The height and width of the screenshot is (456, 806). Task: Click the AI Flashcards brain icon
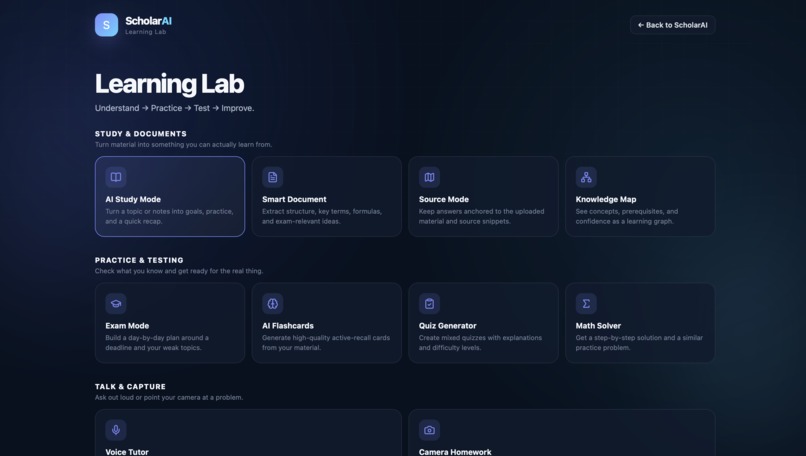coord(272,303)
